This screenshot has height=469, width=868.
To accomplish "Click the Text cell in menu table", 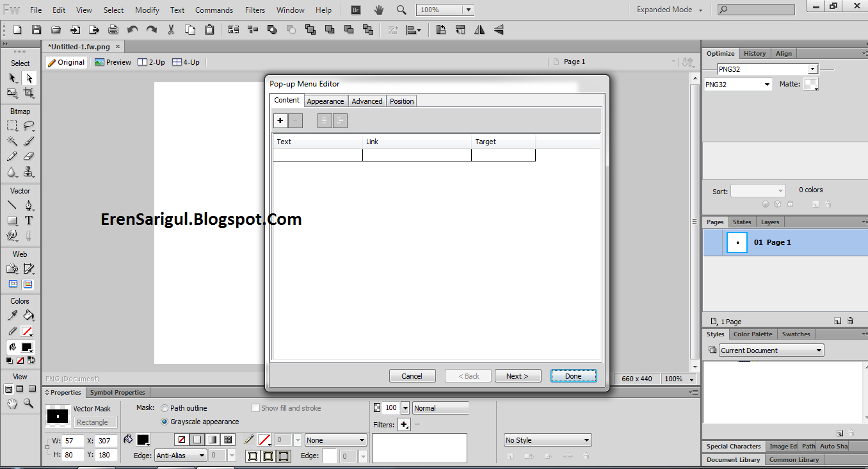I will click(x=318, y=155).
